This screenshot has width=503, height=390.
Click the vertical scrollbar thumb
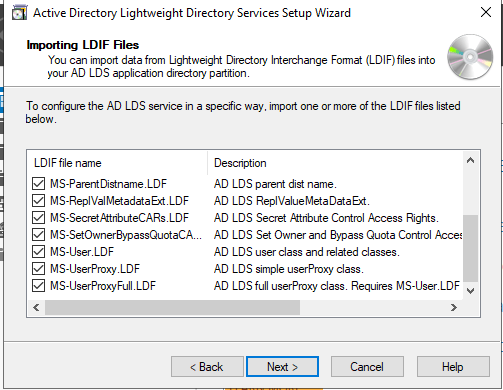(470, 249)
